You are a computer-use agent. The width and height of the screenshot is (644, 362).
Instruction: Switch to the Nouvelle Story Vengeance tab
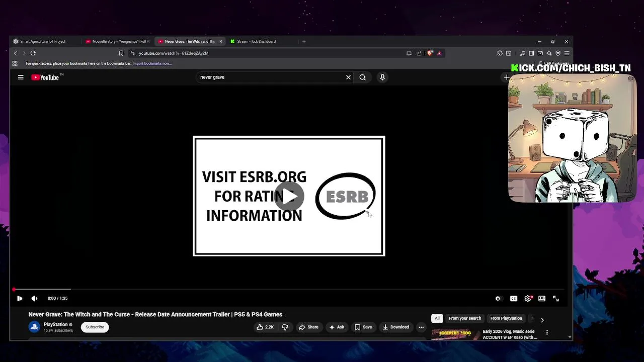[x=118, y=41]
